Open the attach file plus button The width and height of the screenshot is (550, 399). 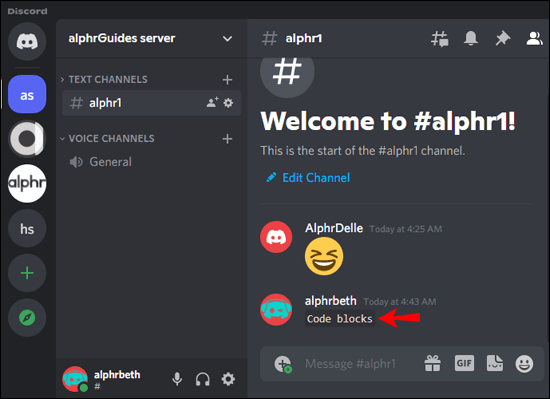tap(283, 364)
